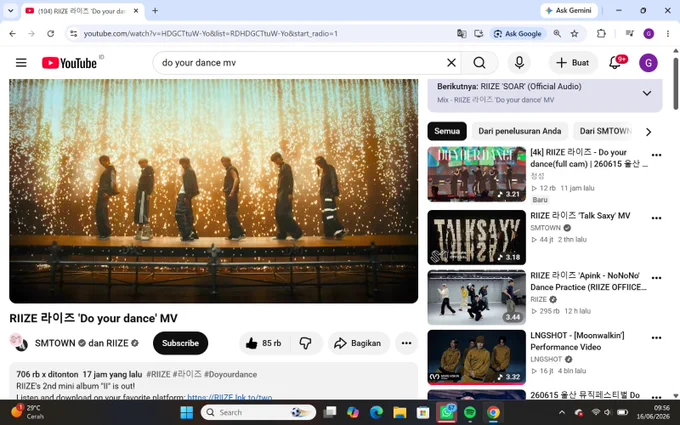Open the SMTOWN channel avatar
This screenshot has width=680, height=425.
tap(19, 343)
